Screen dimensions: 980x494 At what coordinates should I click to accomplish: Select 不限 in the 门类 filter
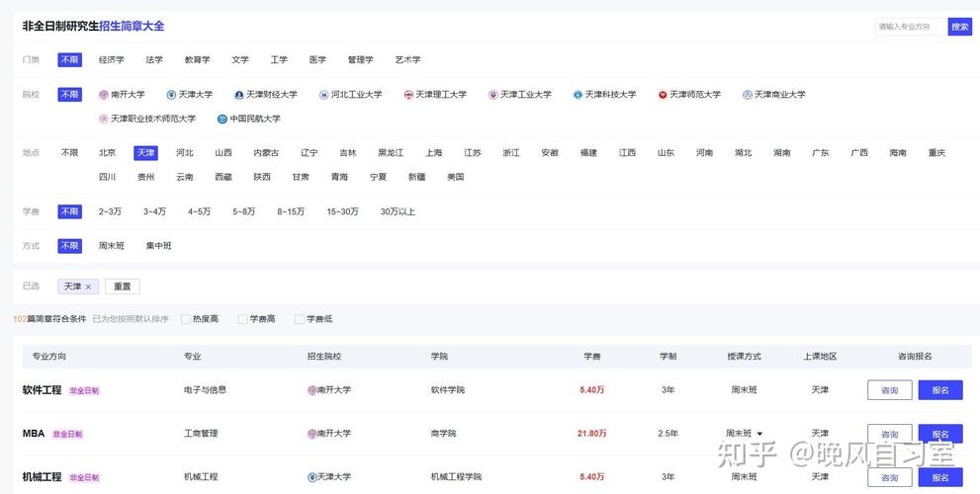(x=69, y=59)
